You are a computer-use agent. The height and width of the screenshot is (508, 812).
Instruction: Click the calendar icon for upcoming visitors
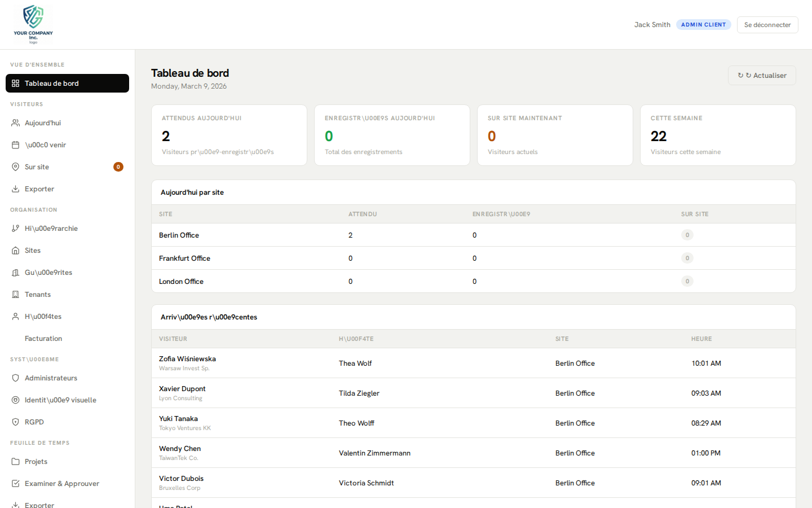coord(16,145)
